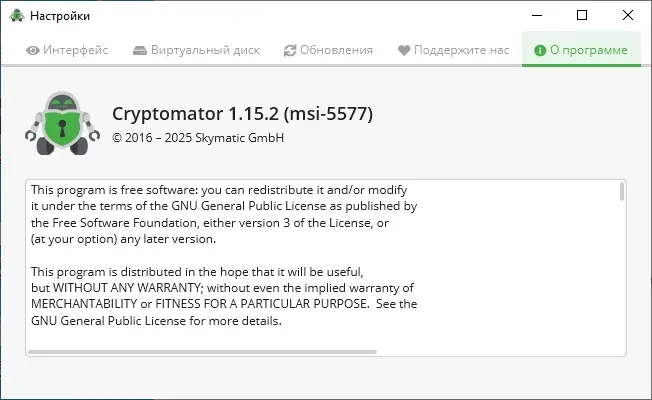This screenshot has height=400, width=652.
Task: Click the Skymatic GmbH copyright line
Action: (198, 138)
